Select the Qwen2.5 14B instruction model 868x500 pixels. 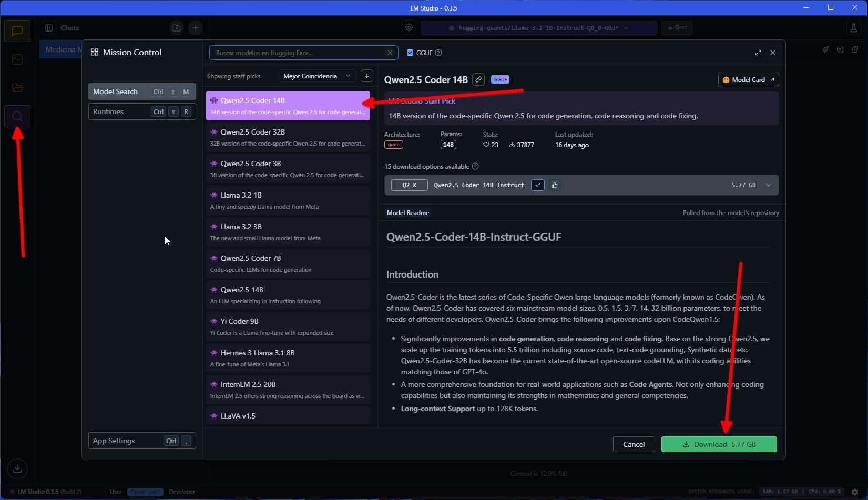pos(288,295)
